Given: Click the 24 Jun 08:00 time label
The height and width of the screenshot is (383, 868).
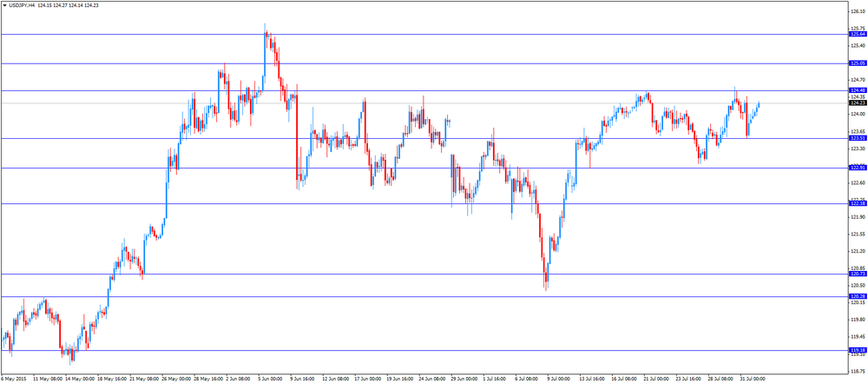Looking at the screenshot, I should click(x=432, y=379).
